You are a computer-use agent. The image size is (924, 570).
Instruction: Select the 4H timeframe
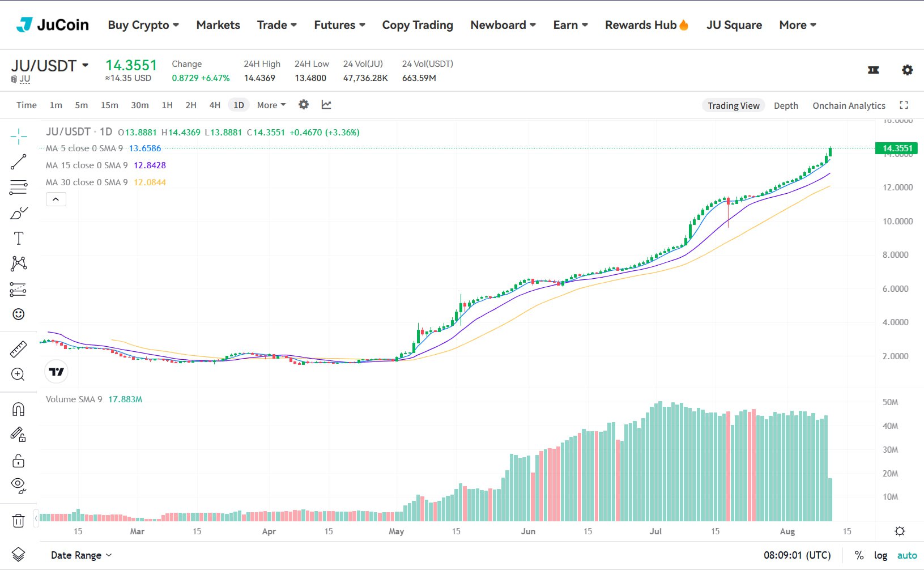point(215,105)
